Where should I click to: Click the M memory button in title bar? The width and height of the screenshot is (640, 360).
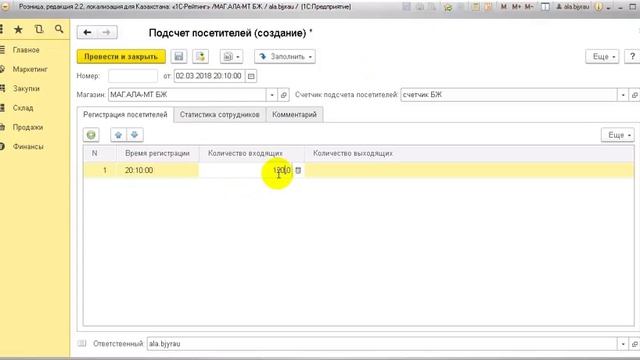point(504,7)
